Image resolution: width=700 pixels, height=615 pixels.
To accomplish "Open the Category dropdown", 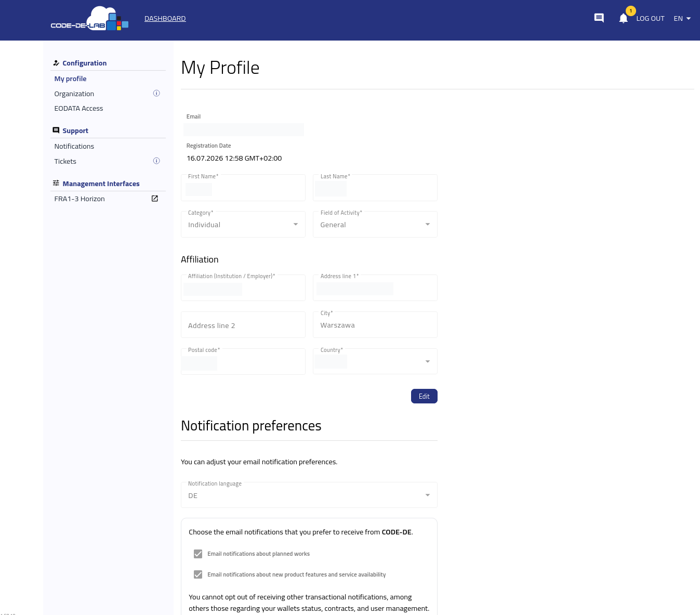I will [x=243, y=225].
